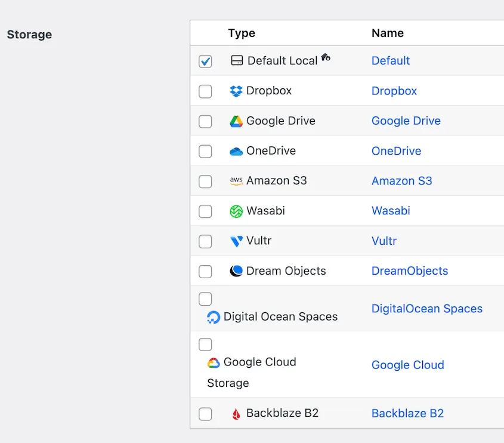Open the DreamObjects name link
Screen dimensions: 504x443
(410, 271)
